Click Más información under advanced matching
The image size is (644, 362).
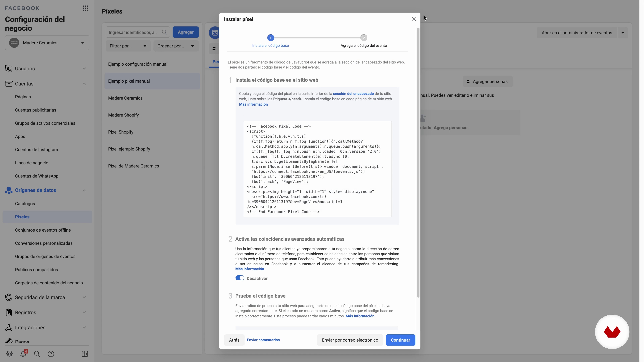[x=250, y=269]
